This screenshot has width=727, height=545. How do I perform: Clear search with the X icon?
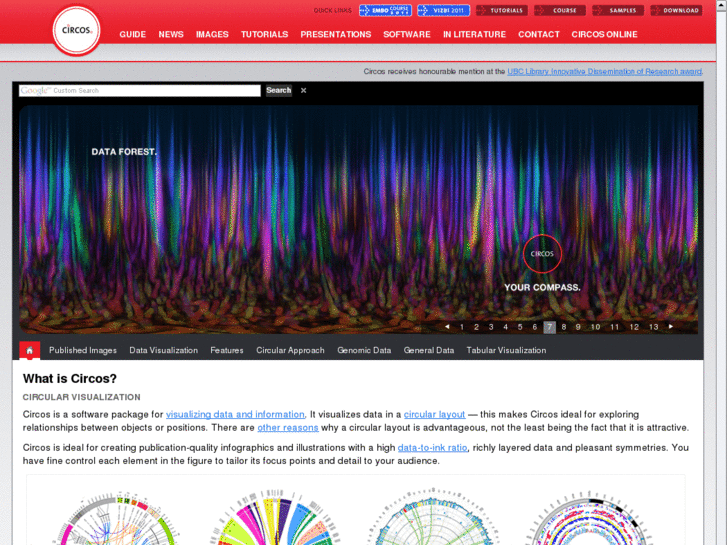pyautogui.click(x=303, y=90)
